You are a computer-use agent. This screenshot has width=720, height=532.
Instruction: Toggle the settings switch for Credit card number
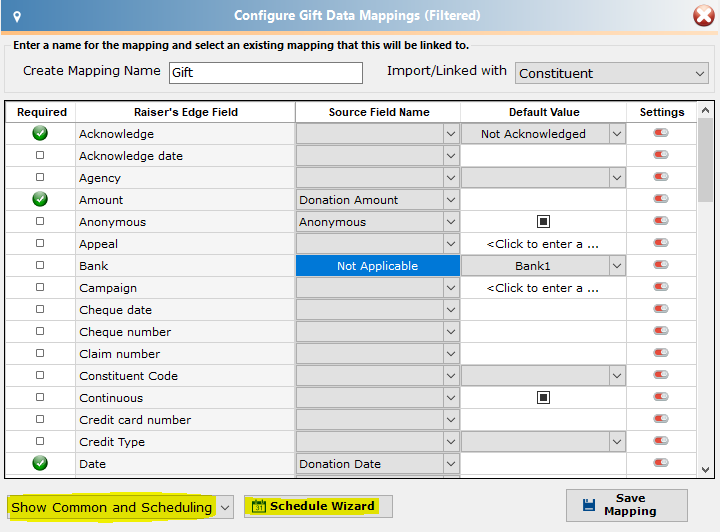click(661, 419)
